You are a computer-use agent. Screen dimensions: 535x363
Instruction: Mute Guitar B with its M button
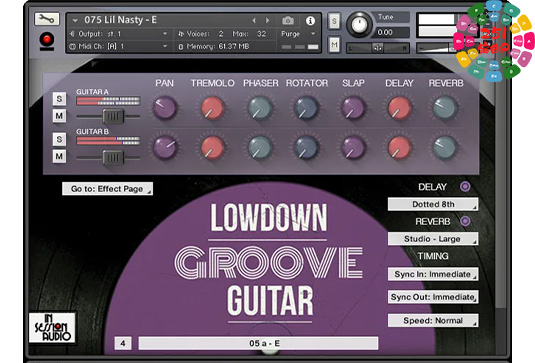[x=59, y=156]
